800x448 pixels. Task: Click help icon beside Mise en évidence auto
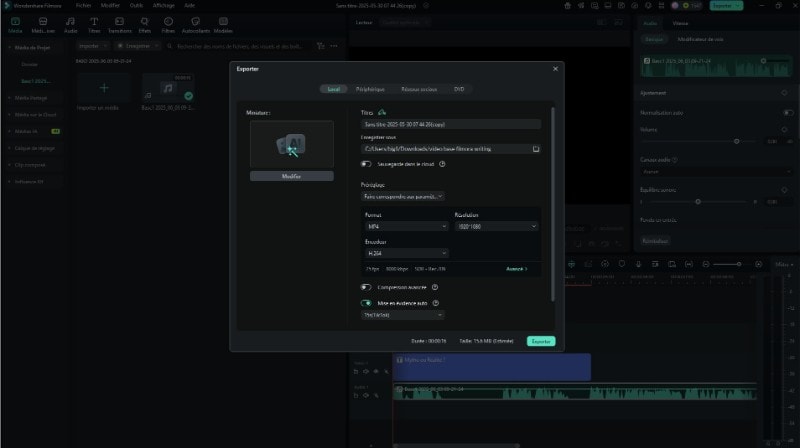(436, 303)
